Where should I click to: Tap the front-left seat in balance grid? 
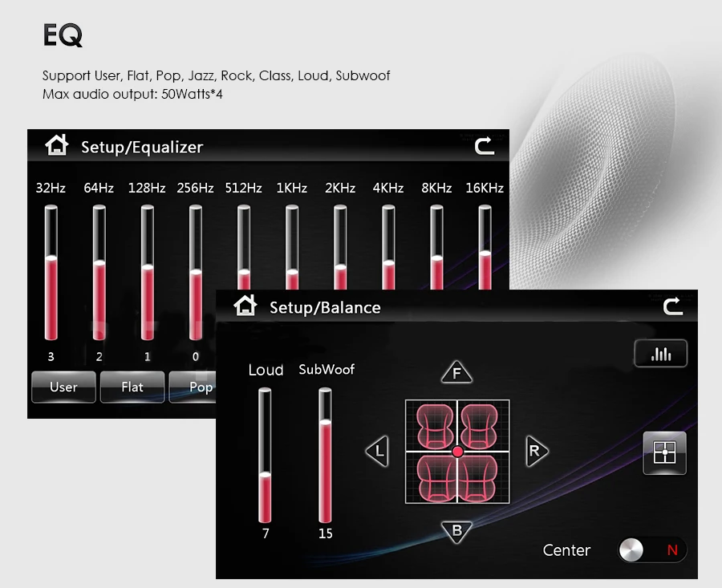pos(434,427)
